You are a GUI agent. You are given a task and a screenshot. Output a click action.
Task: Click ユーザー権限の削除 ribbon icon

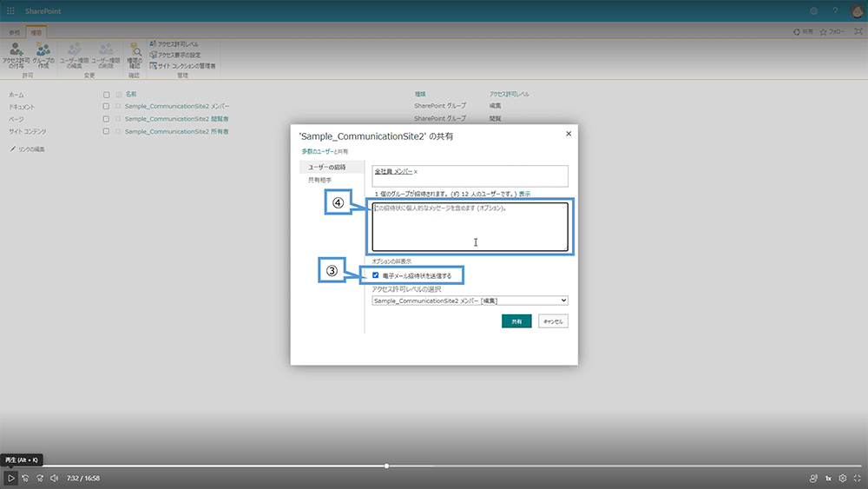coord(106,56)
